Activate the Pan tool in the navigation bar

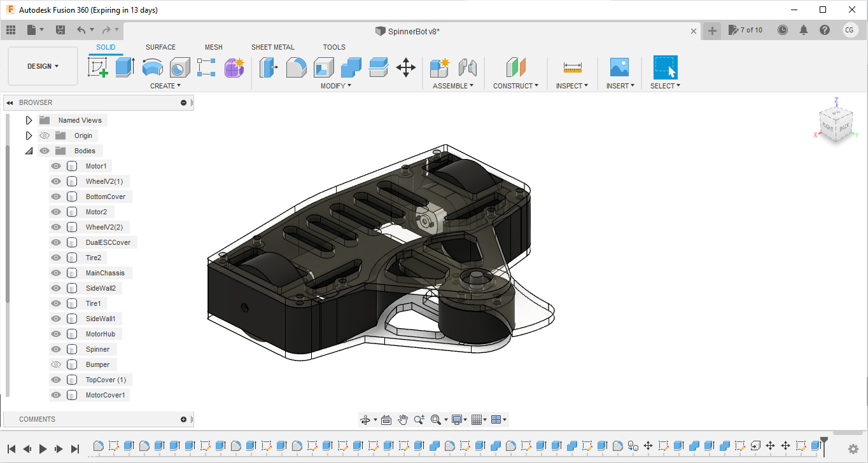(403, 419)
